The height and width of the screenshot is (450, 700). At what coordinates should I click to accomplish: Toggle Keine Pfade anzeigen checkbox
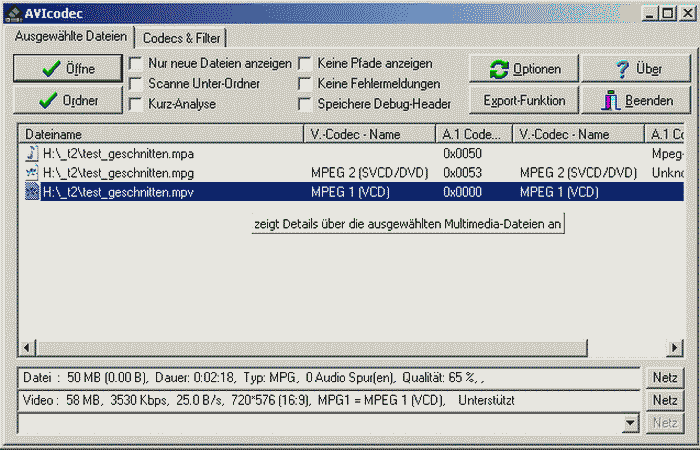(305, 63)
